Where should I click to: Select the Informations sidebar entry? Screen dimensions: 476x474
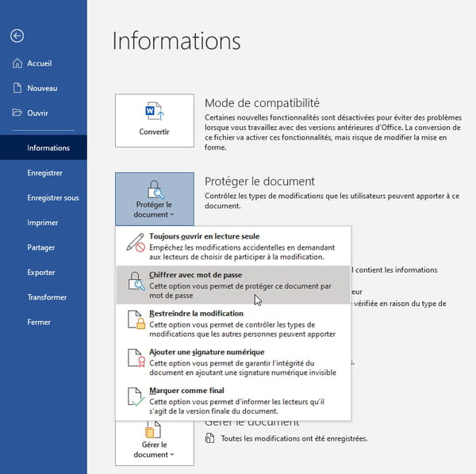tap(44, 147)
